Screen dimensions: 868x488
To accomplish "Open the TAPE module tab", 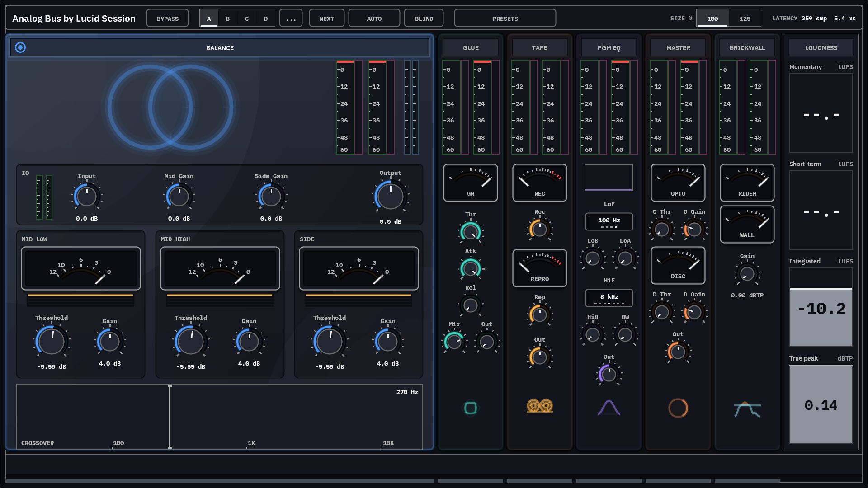I will pos(540,48).
